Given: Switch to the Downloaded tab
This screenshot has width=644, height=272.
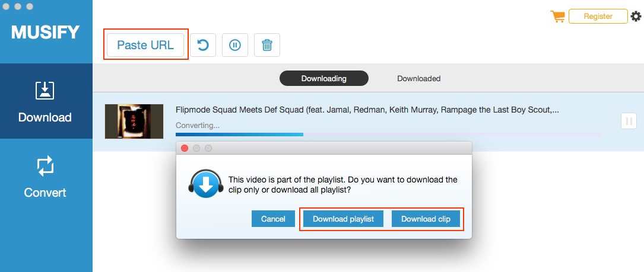Looking at the screenshot, I should (x=418, y=78).
